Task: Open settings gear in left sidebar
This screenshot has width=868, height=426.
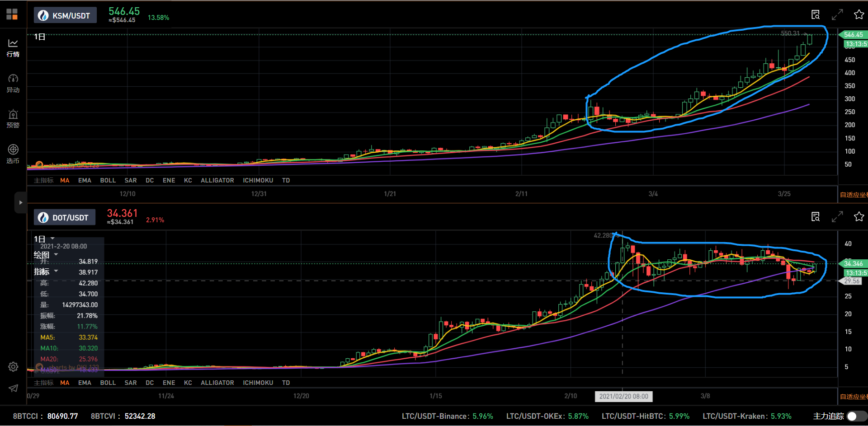Action: pos(13,366)
